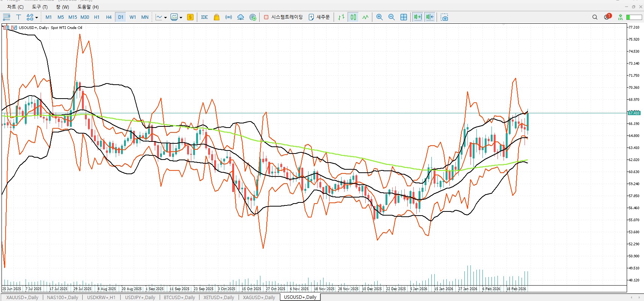Image resolution: width=644 pixels, height=301 pixels.
Task: Switch to XETUSD+,Daily chart tab
Action: (x=219, y=297)
